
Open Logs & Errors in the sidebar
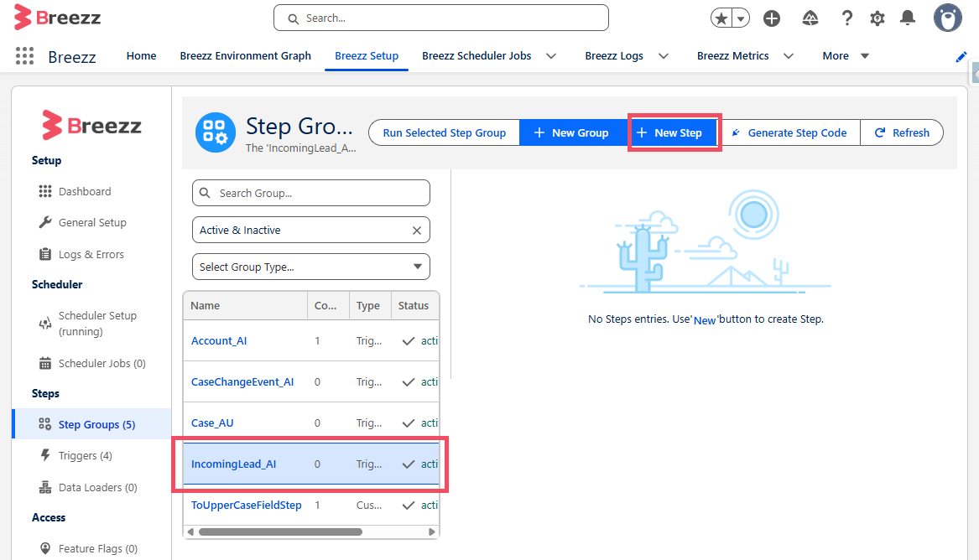[x=91, y=255]
